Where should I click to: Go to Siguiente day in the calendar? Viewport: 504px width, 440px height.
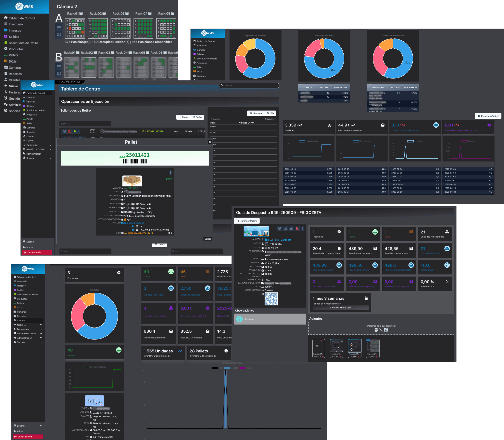271,119
